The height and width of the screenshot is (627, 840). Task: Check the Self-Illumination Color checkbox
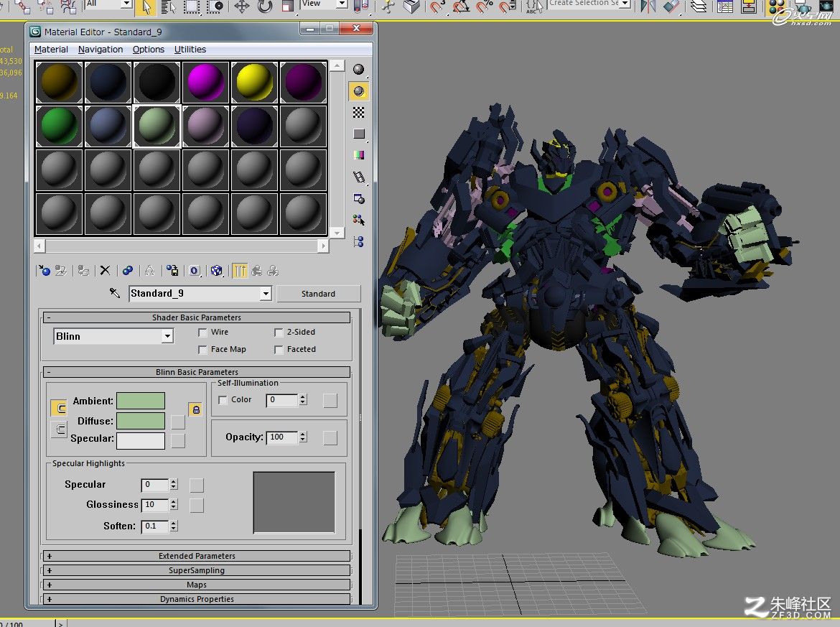click(x=223, y=400)
